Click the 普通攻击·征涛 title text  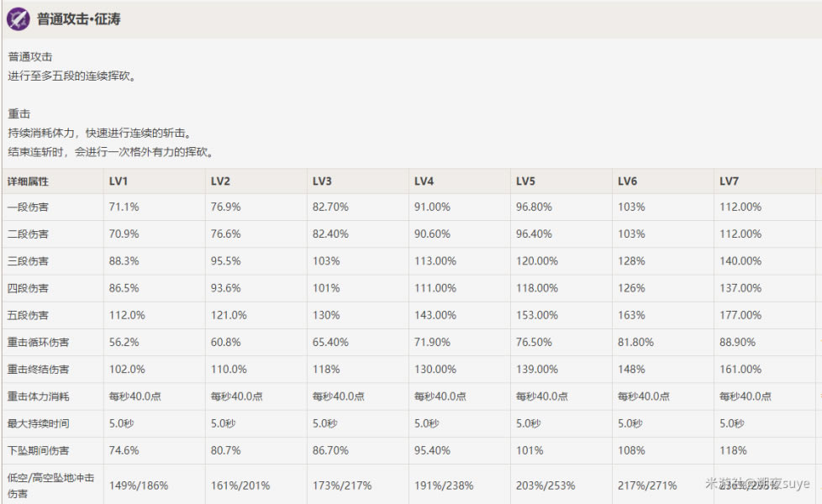click(x=79, y=18)
